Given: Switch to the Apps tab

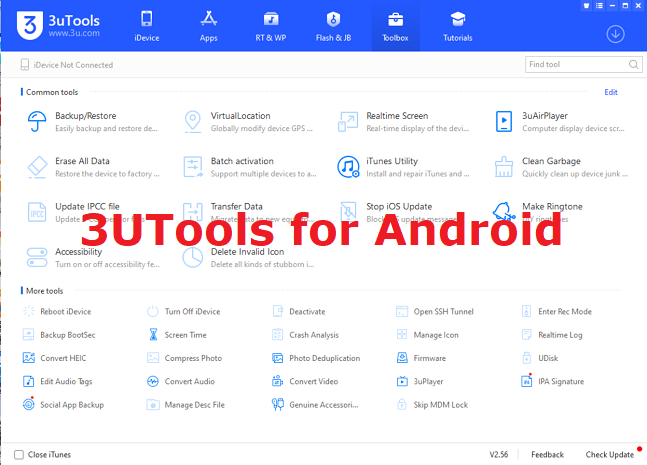Looking at the screenshot, I should 209,27.
